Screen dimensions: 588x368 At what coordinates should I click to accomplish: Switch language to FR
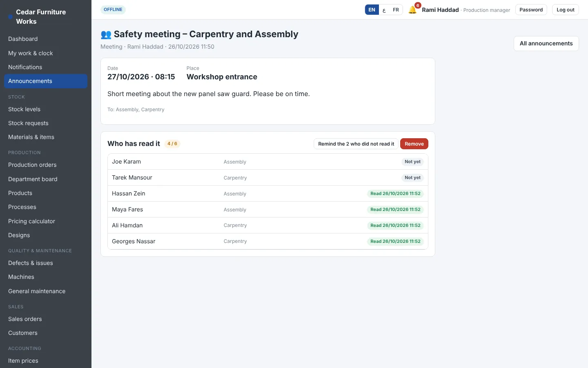tap(396, 10)
